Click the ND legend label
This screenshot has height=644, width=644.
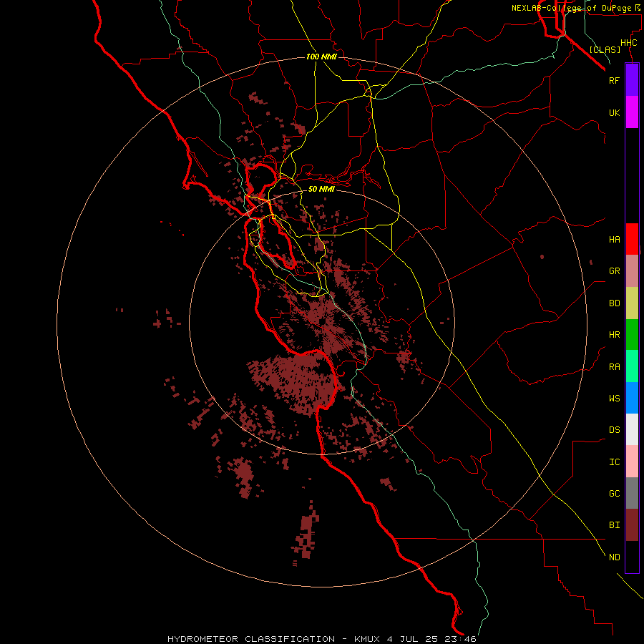(614, 557)
